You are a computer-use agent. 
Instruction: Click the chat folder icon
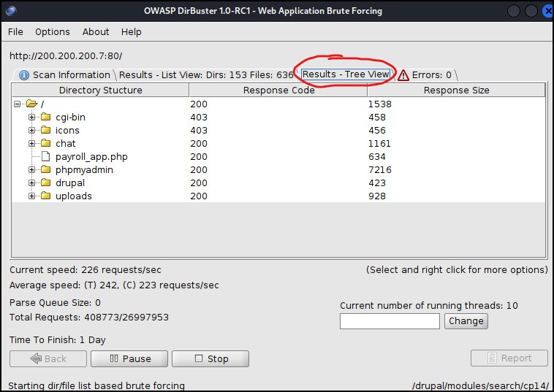tap(45, 144)
